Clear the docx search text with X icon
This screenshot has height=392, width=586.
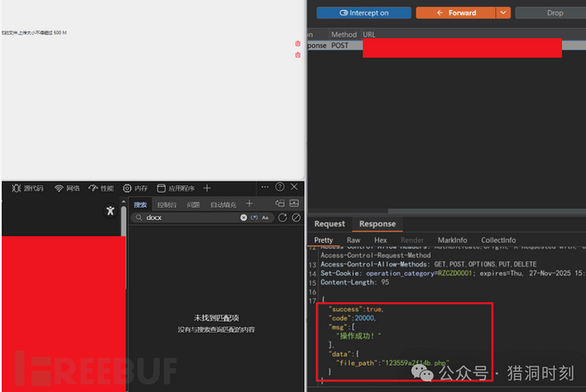pos(244,218)
